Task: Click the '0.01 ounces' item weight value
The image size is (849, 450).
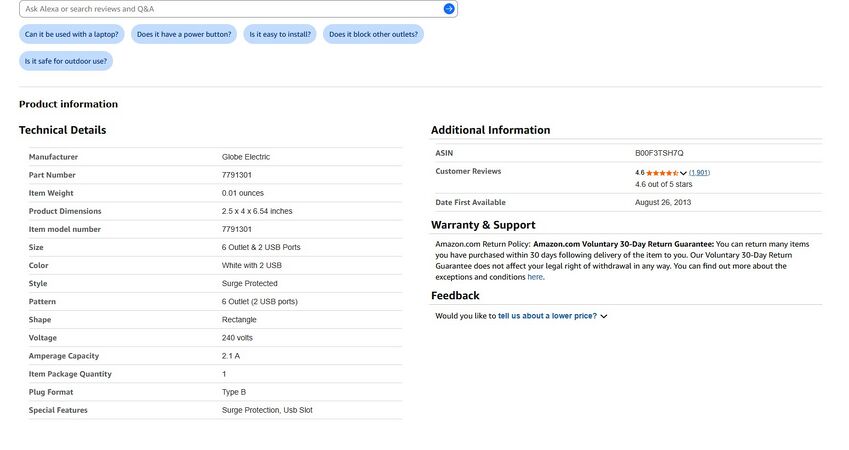Action: coord(243,193)
